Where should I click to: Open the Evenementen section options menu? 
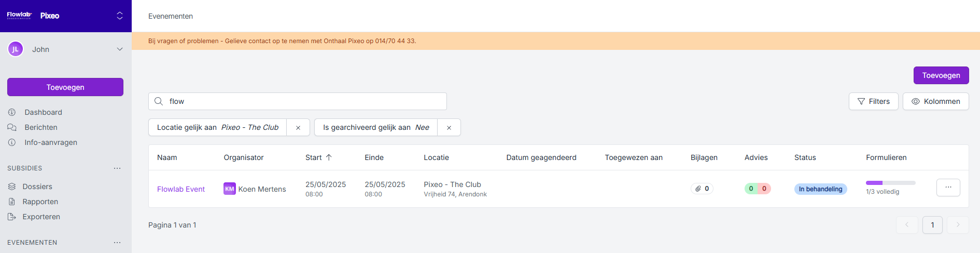click(x=117, y=243)
